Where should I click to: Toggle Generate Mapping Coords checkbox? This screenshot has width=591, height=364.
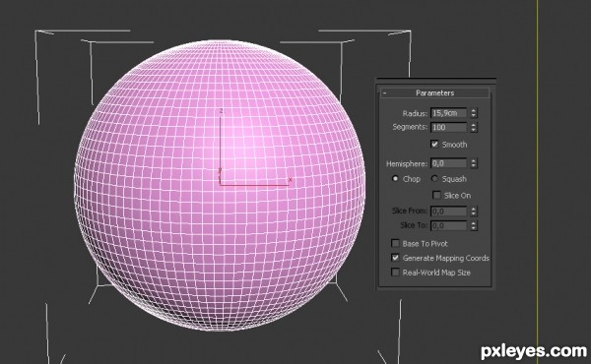pyautogui.click(x=395, y=258)
